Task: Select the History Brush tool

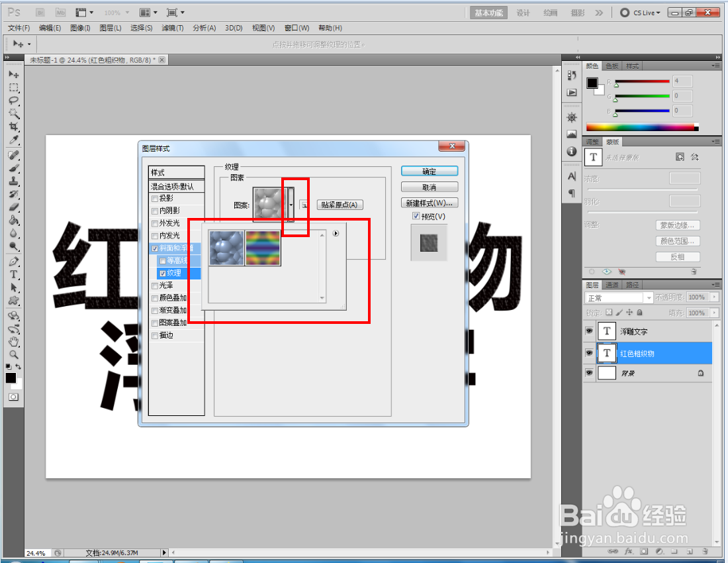Action: pyautogui.click(x=13, y=194)
